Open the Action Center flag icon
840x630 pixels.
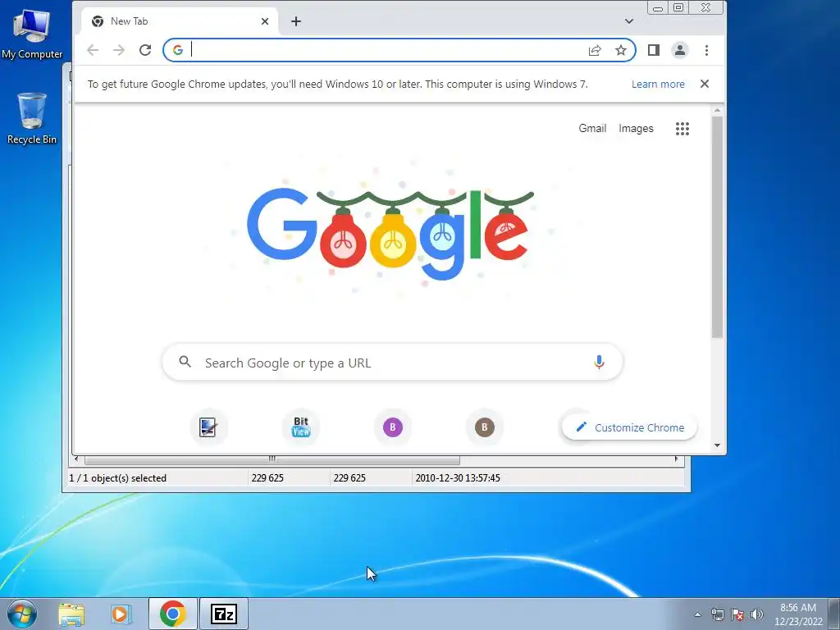point(737,614)
